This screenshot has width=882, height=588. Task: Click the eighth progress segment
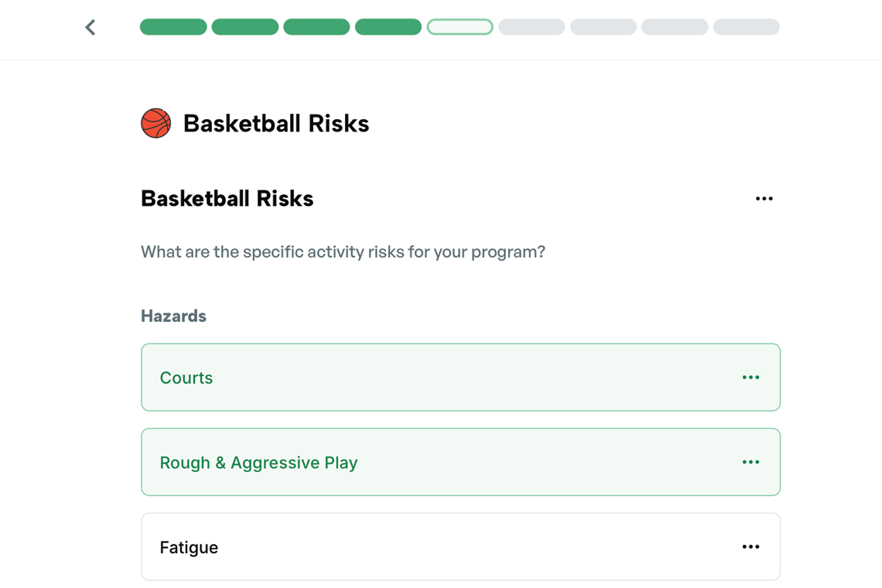675,27
